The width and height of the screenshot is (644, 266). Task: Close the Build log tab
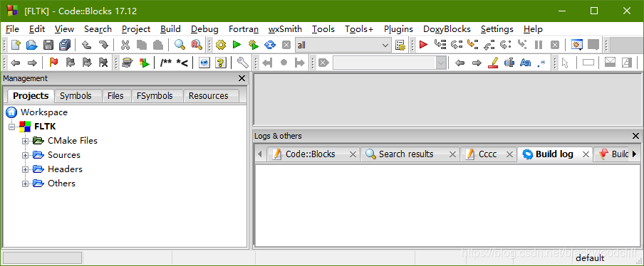[x=586, y=154]
